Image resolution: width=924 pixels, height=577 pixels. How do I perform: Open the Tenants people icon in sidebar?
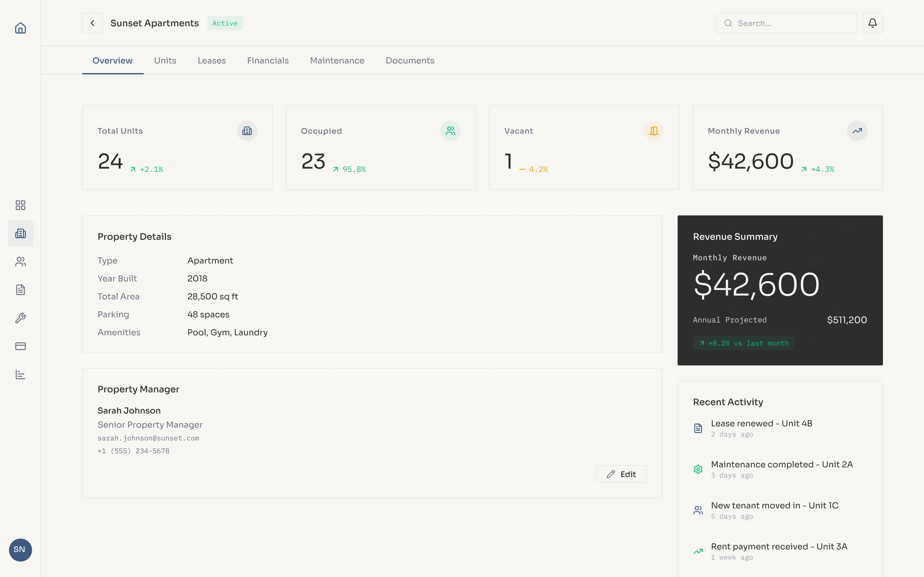point(20,261)
